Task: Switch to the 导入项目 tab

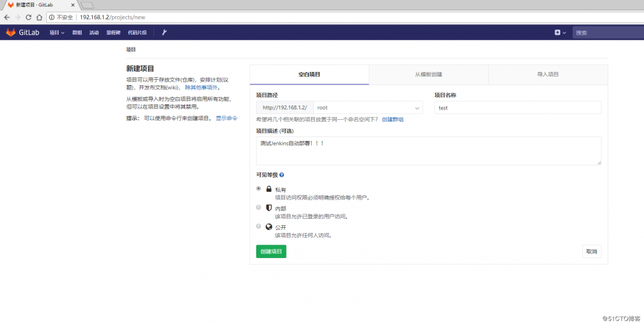Action: 548,75
